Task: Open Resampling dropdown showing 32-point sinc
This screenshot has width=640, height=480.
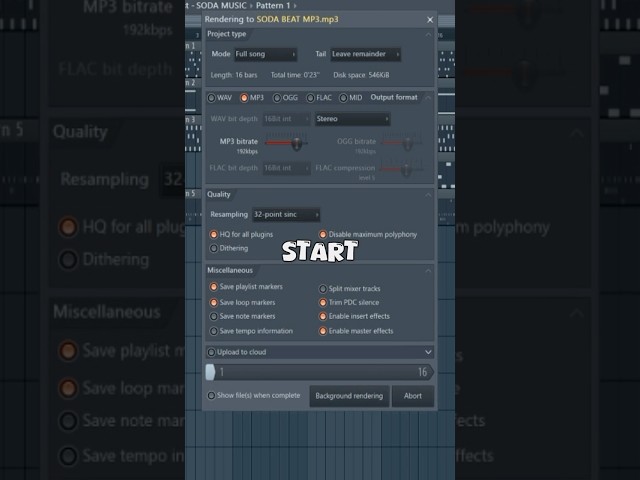Action: pyautogui.click(x=286, y=215)
